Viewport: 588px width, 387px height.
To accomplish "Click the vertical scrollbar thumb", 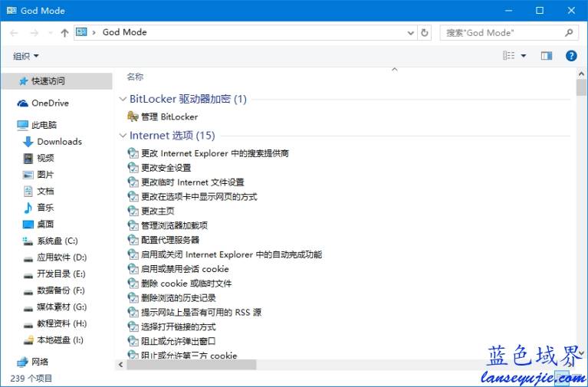I will point(581,88).
